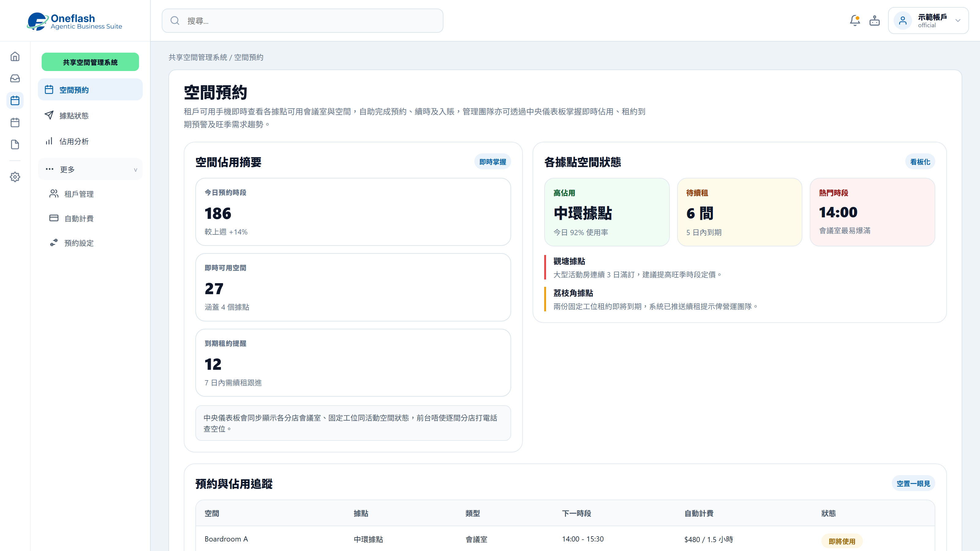The width and height of the screenshot is (980, 551).
Task: Open the inbox tray icon in left rail
Action: [x=15, y=78]
